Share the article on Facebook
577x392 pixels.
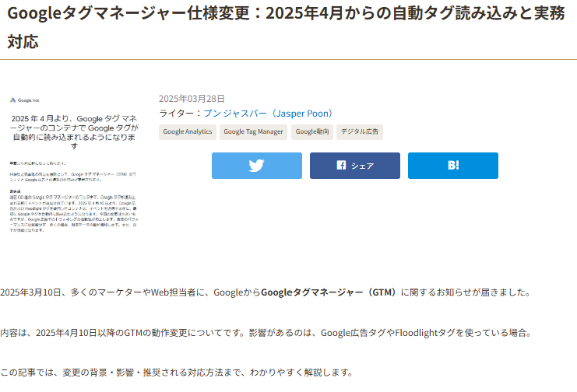(354, 166)
